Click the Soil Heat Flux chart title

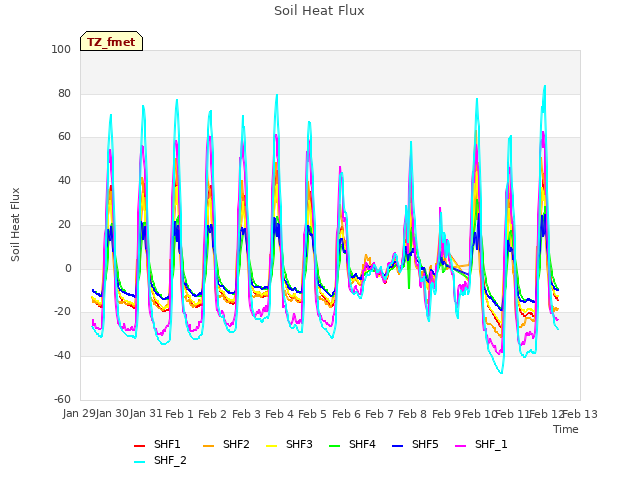319,11
